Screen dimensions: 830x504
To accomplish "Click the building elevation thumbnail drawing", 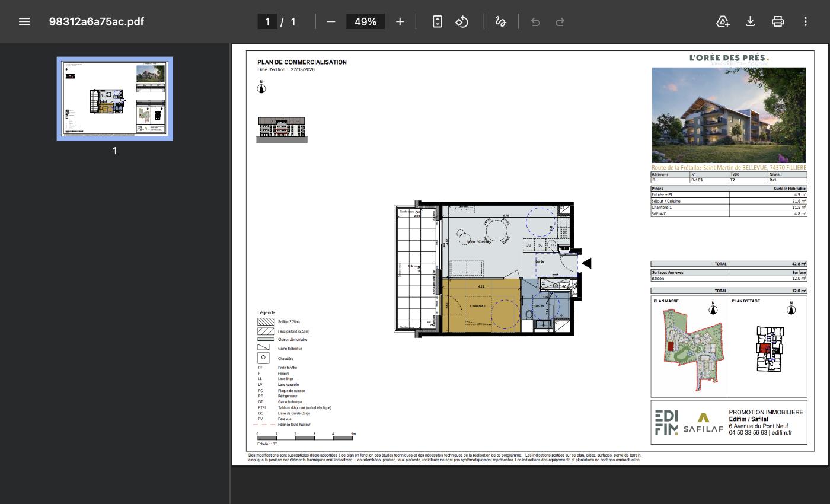I will [282, 130].
